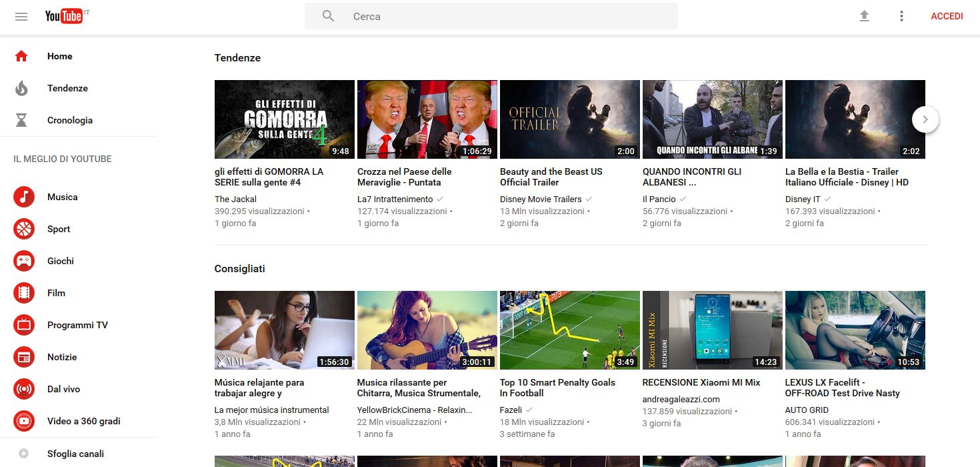Click the Notizie newspaper icon
This screenshot has height=467, width=980.
tap(24, 357)
